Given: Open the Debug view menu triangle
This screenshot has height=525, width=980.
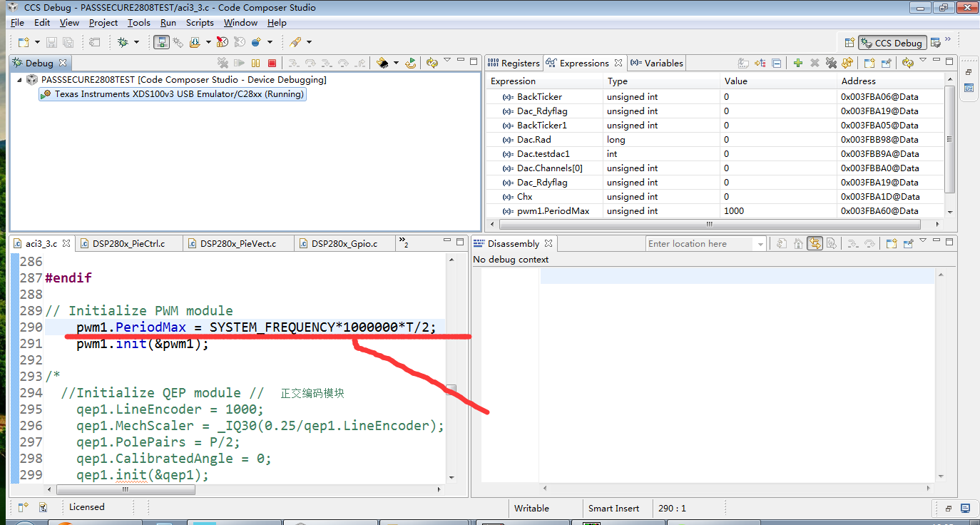Looking at the screenshot, I should (447, 61).
